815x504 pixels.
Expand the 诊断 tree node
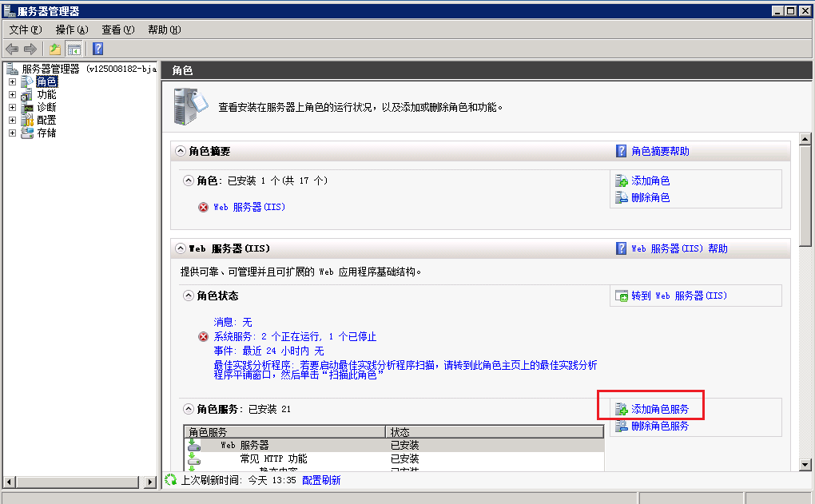[x=12, y=107]
